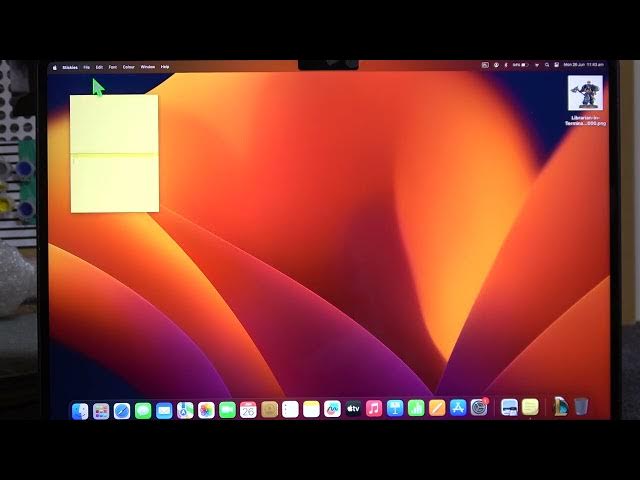Click the Wi-Fi status icon
640x480 pixels.
pyautogui.click(x=537, y=65)
